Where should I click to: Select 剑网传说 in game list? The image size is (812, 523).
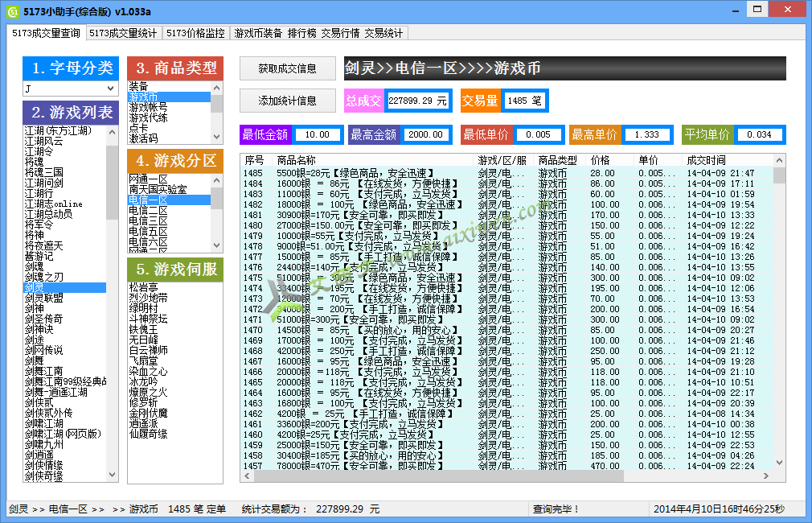65,350
